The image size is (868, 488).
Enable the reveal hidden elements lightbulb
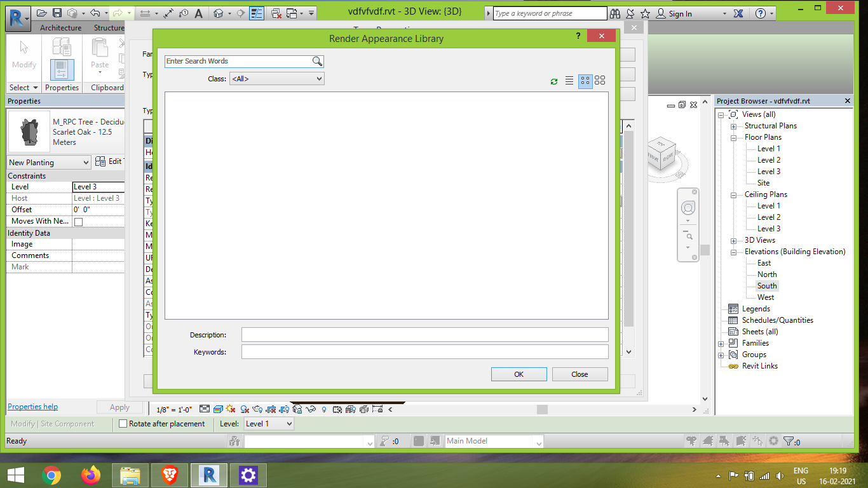pyautogui.click(x=324, y=409)
